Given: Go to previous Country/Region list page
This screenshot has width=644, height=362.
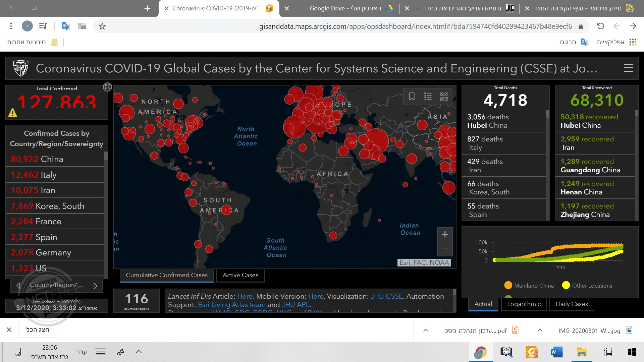Looking at the screenshot, I should click(18, 286).
